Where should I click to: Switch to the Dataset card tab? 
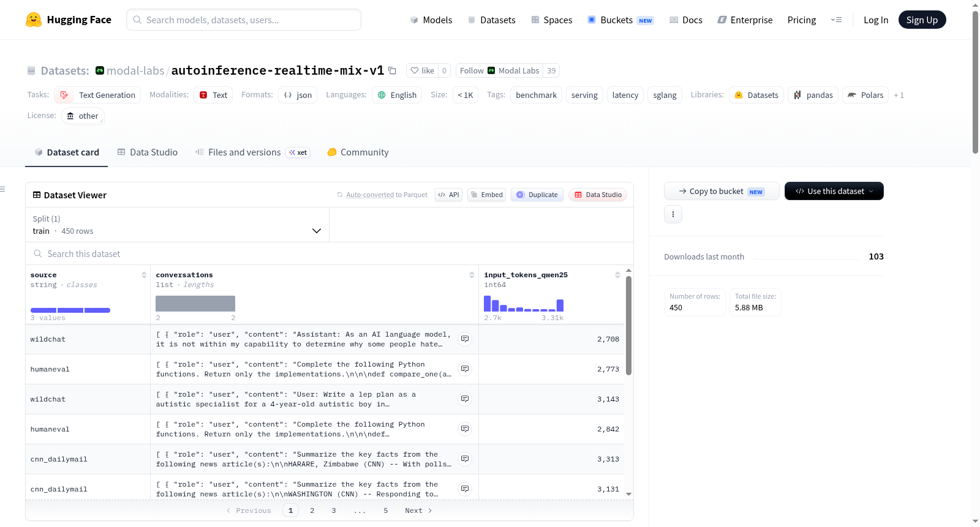coord(66,152)
